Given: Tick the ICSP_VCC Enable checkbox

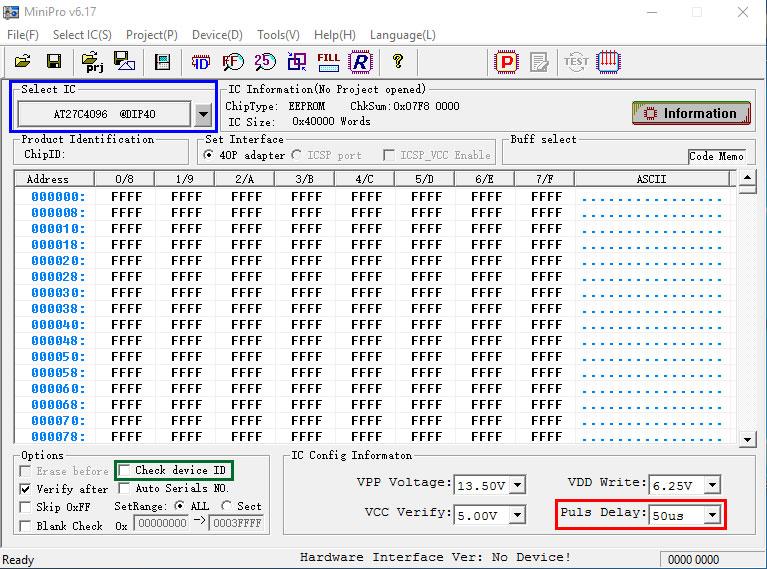Looking at the screenshot, I should click(389, 155).
